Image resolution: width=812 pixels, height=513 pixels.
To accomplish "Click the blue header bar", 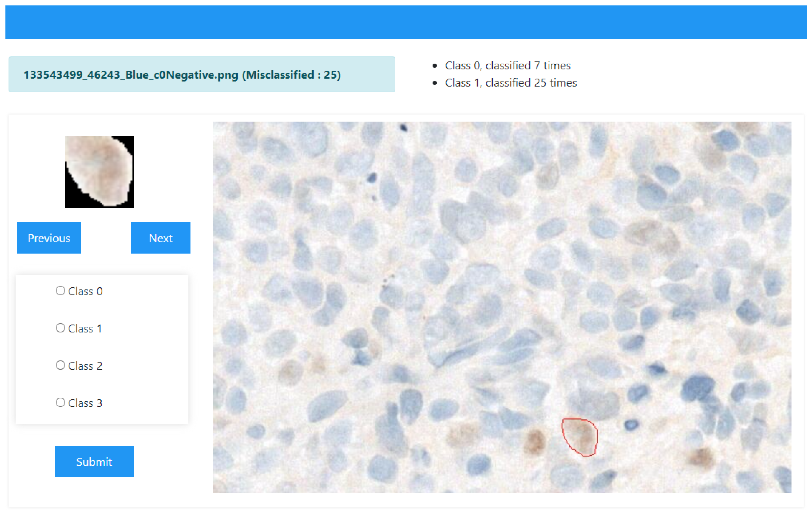I will coord(406,22).
